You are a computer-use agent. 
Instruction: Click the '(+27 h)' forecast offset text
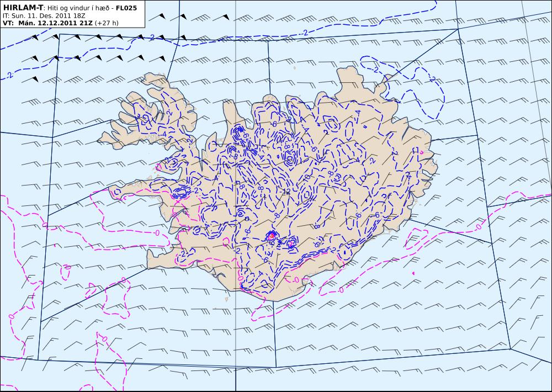click(107, 23)
